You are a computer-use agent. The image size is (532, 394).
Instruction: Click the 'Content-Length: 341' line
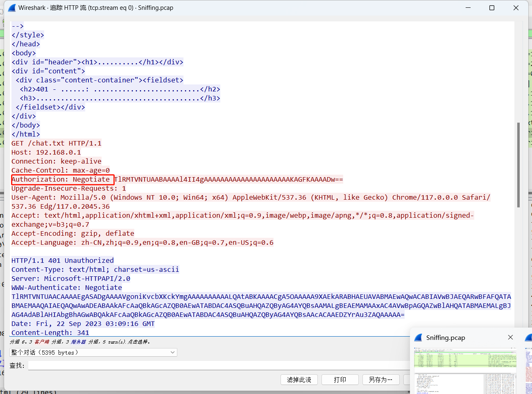pos(50,333)
